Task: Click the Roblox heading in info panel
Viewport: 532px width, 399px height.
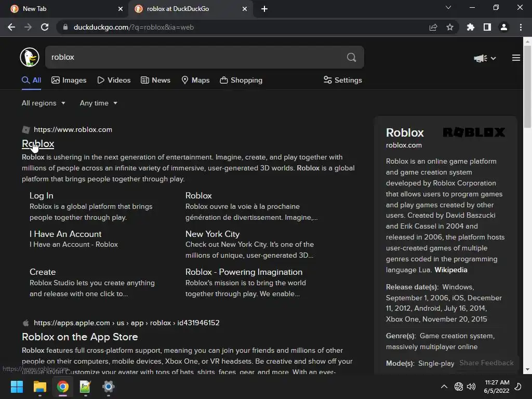Action: (x=405, y=132)
